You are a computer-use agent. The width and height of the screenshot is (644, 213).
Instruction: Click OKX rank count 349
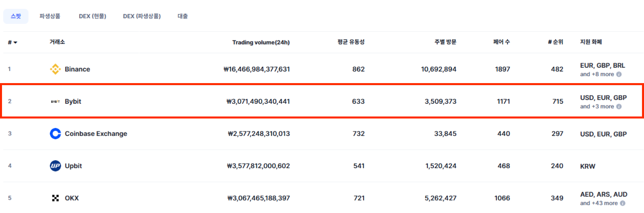[557, 198]
